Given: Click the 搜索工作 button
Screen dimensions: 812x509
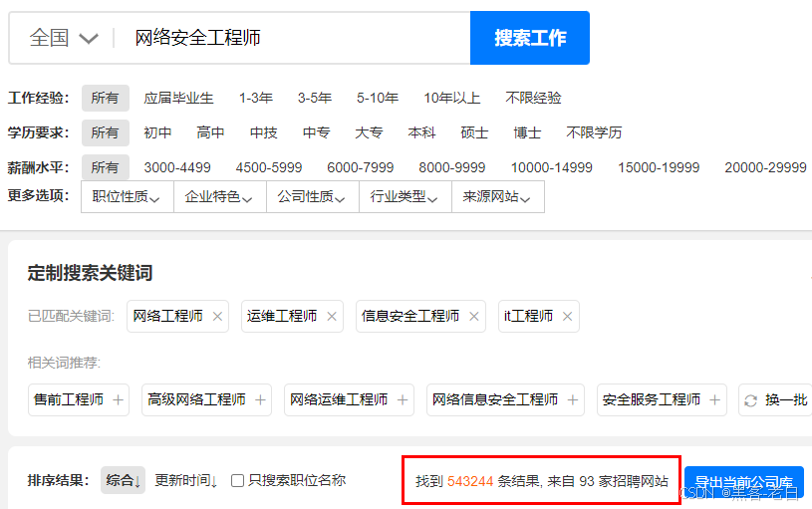Looking at the screenshot, I should 530,38.
